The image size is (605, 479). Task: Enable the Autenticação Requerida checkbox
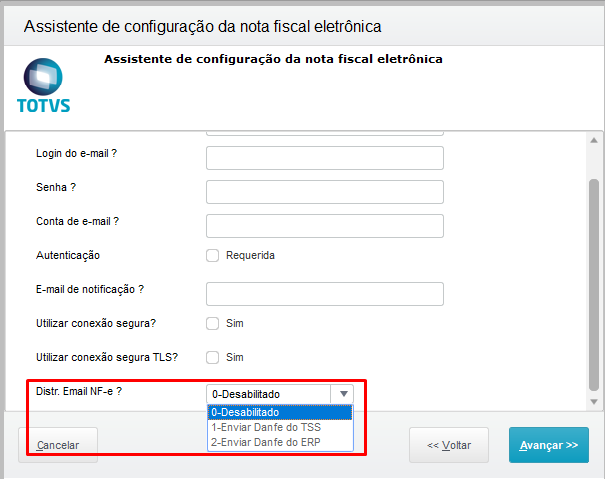coord(212,255)
